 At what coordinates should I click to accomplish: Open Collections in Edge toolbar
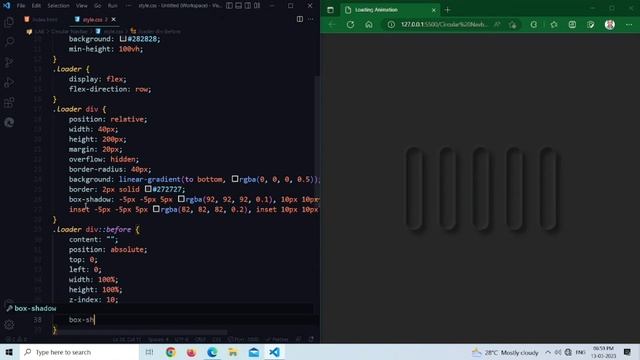pyautogui.click(x=572, y=24)
